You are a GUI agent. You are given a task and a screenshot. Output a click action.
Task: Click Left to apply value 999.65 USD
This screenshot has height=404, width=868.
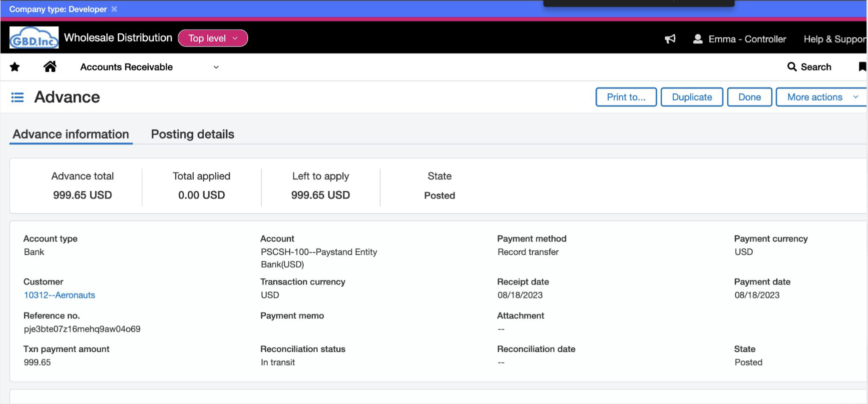pos(321,195)
